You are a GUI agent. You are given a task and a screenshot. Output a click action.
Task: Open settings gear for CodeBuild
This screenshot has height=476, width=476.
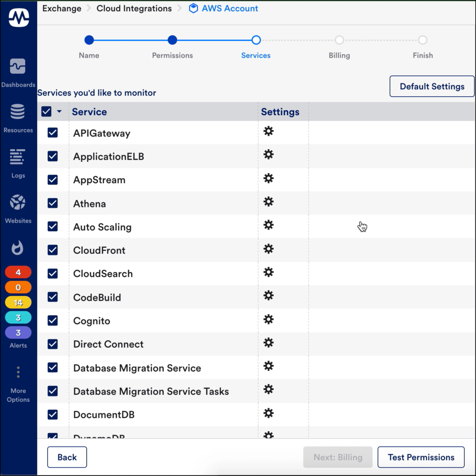coord(268,295)
